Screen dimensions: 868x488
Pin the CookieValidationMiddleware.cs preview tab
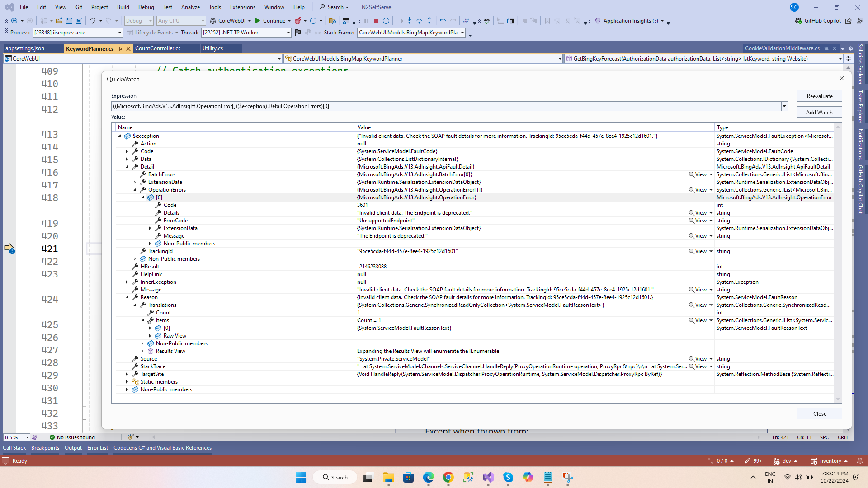coord(826,48)
